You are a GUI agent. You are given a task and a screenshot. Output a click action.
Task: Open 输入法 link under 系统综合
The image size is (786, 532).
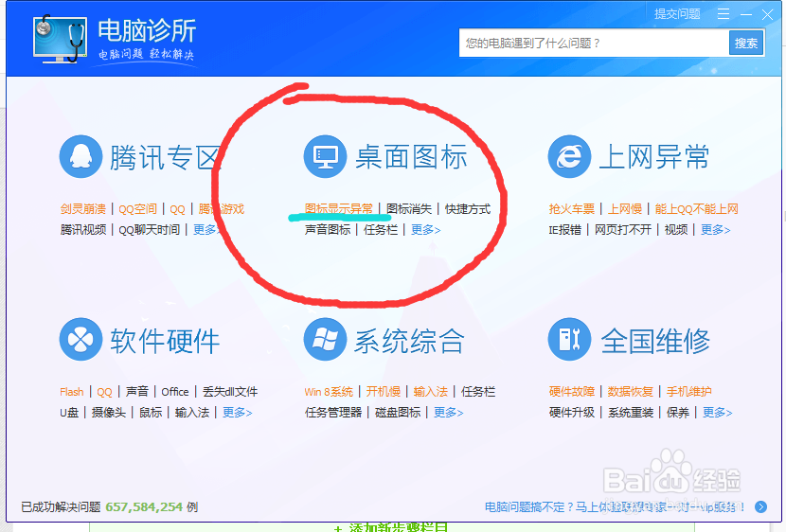click(x=431, y=392)
